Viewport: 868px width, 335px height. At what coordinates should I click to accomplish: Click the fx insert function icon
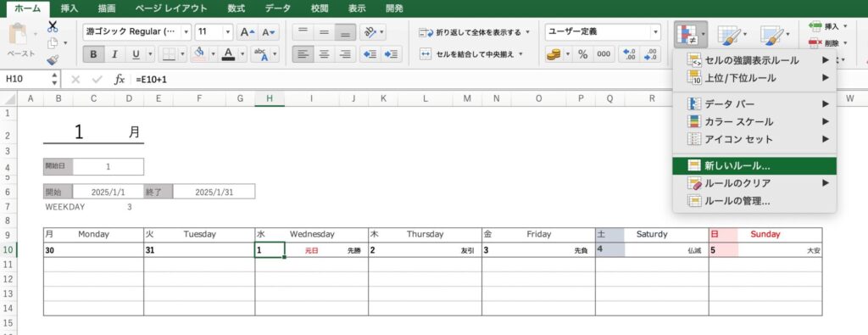(x=119, y=79)
